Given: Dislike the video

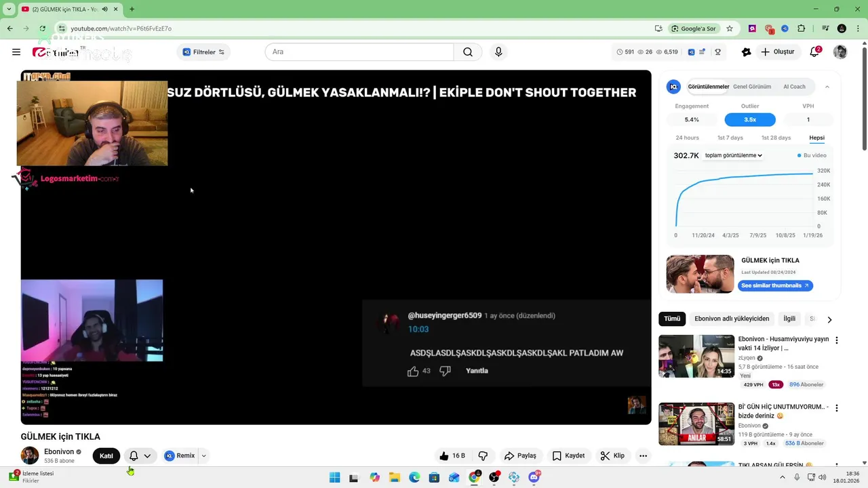Looking at the screenshot, I should pos(483,456).
